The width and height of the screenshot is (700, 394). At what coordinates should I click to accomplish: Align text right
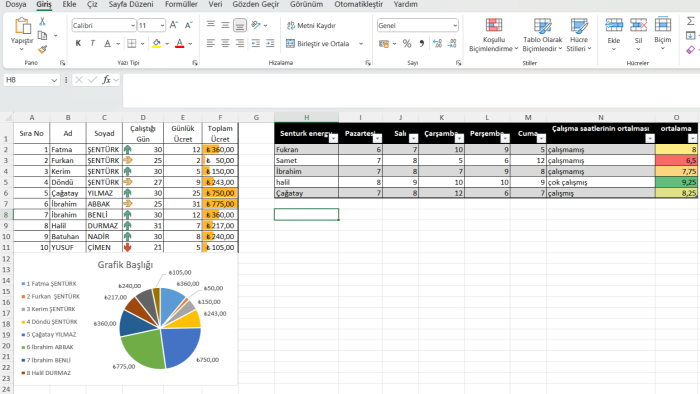pos(240,43)
